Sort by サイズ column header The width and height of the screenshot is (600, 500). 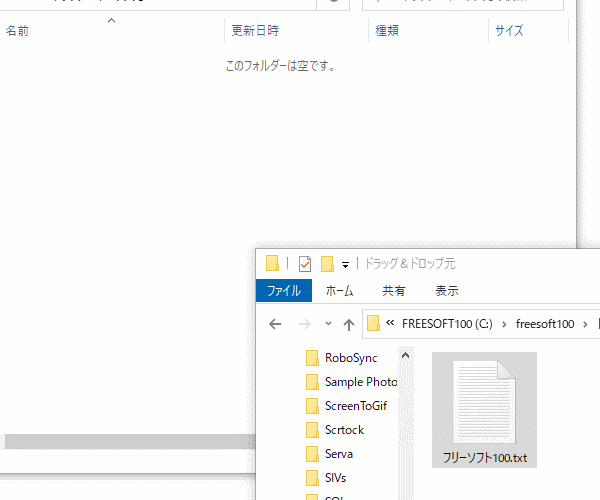pos(509,31)
